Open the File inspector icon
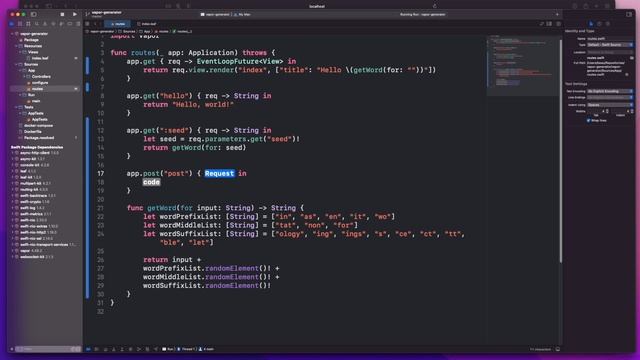Screen dimensions: 640x360 click(591, 24)
